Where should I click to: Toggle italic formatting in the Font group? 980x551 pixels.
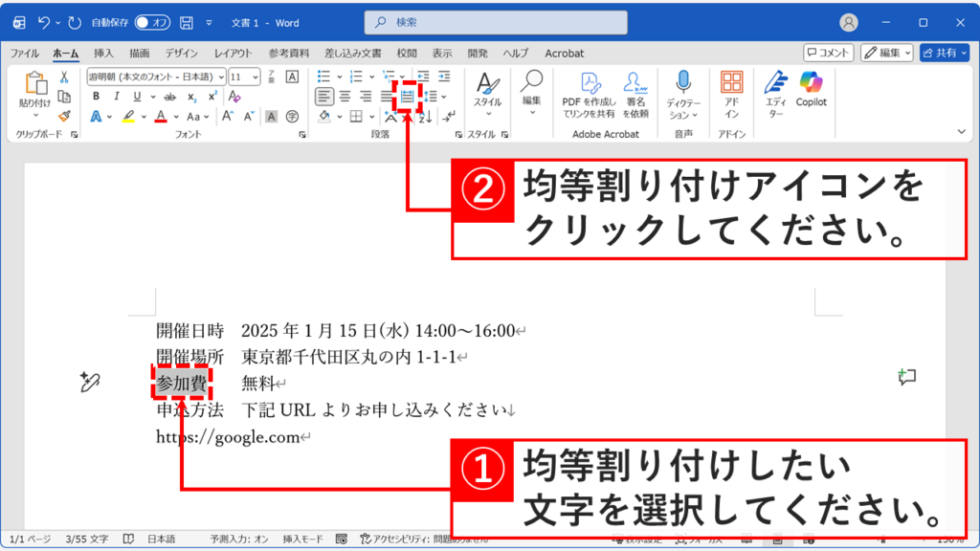(x=117, y=96)
